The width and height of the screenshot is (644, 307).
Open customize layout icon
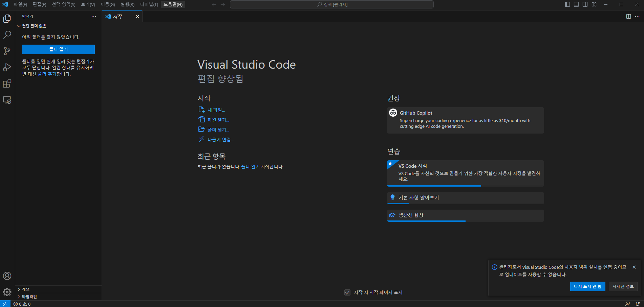(x=594, y=4)
